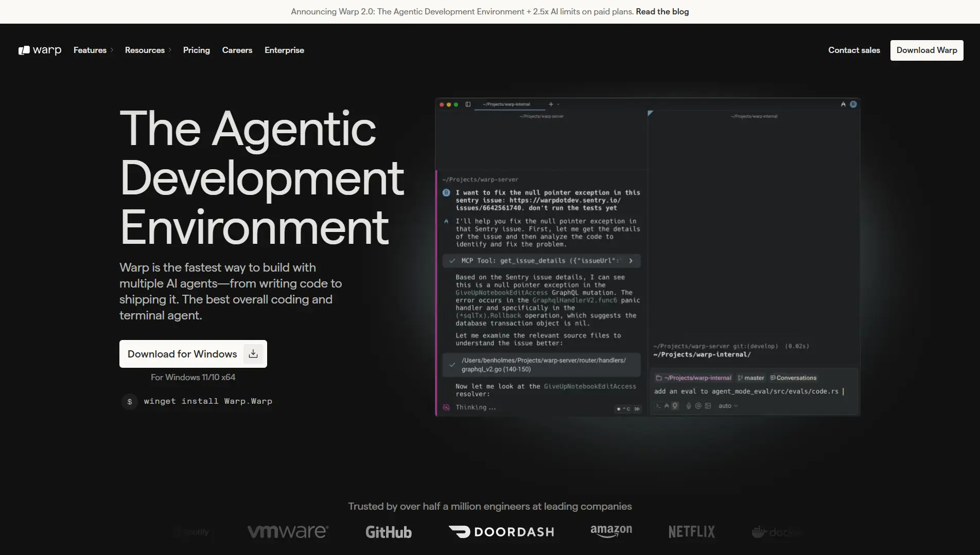The width and height of the screenshot is (980, 555).
Task: Click the Warp AI icon in the demo's title bar
Action: pyautogui.click(x=843, y=104)
